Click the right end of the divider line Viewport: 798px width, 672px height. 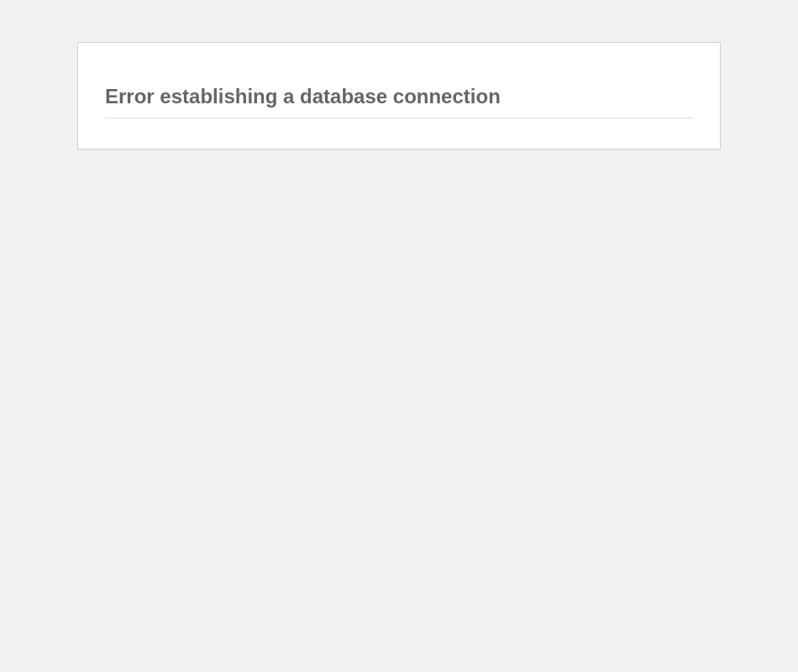pyautogui.click(x=690, y=118)
